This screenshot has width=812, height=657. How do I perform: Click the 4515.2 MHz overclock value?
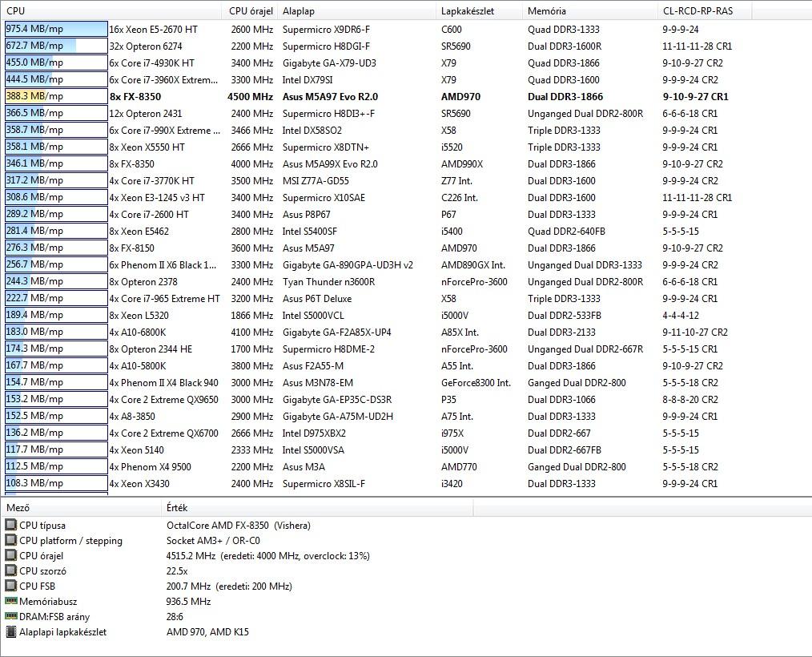pyautogui.click(x=268, y=556)
